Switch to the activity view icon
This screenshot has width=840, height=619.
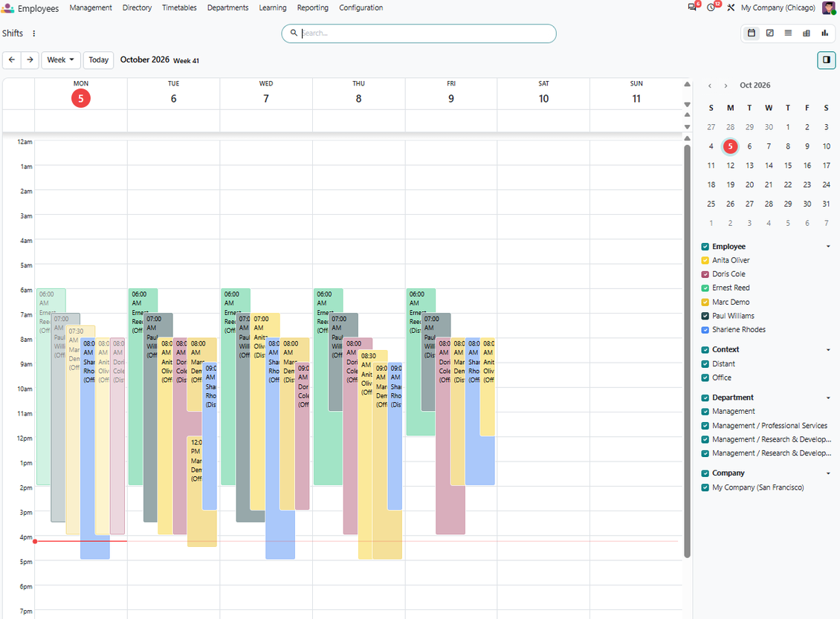770,33
